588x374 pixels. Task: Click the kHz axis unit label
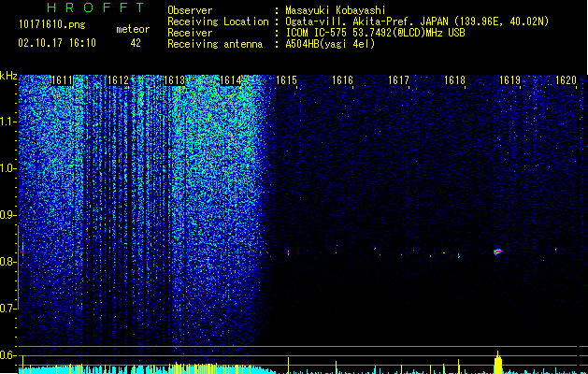pyautogui.click(x=8, y=76)
